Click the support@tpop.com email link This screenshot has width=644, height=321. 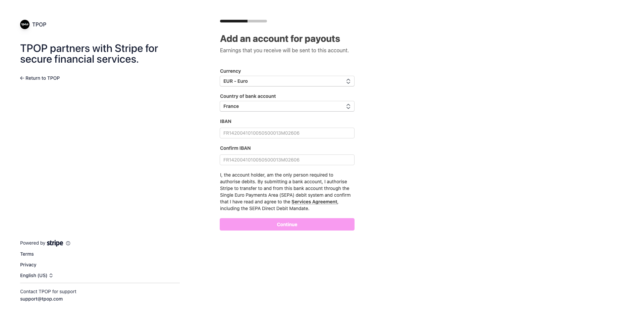(41, 299)
